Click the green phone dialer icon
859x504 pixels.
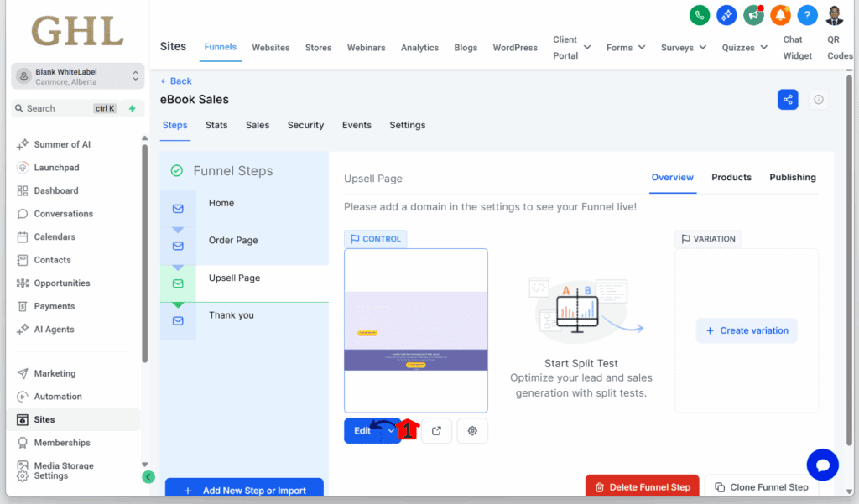[x=699, y=15]
